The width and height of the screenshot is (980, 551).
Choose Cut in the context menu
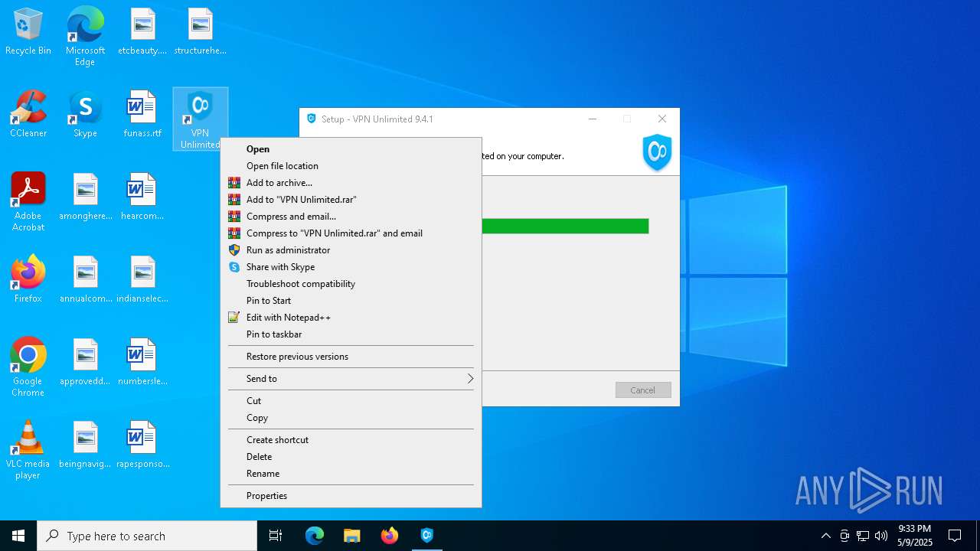click(351, 401)
